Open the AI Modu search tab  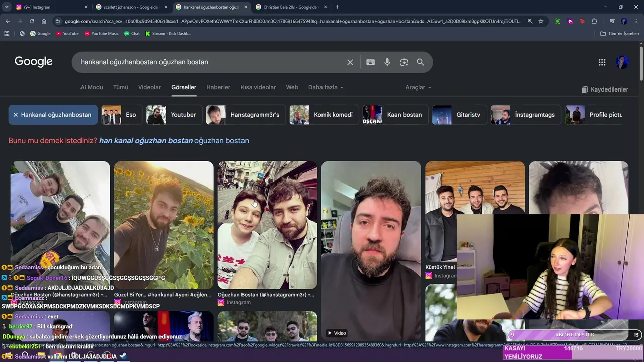click(x=92, y=87)
